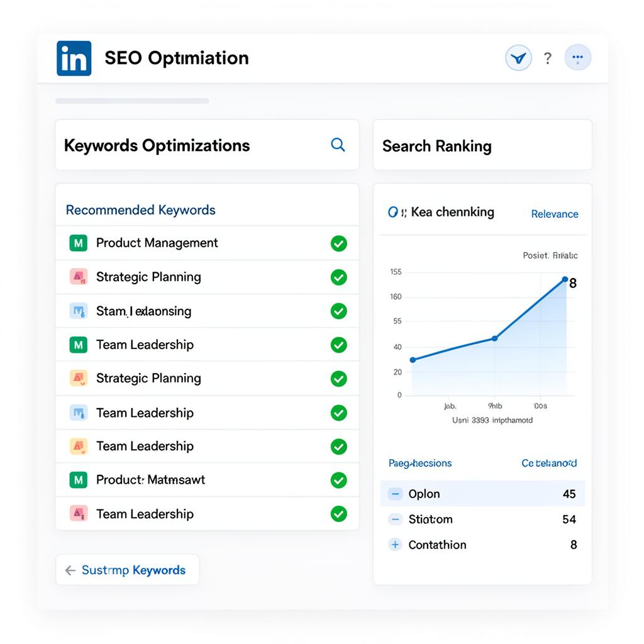The height and width of the screenshot is (644, 644).
Task: Collapse the Stiot:om row minus icon
Action: (x=395, y=519)
